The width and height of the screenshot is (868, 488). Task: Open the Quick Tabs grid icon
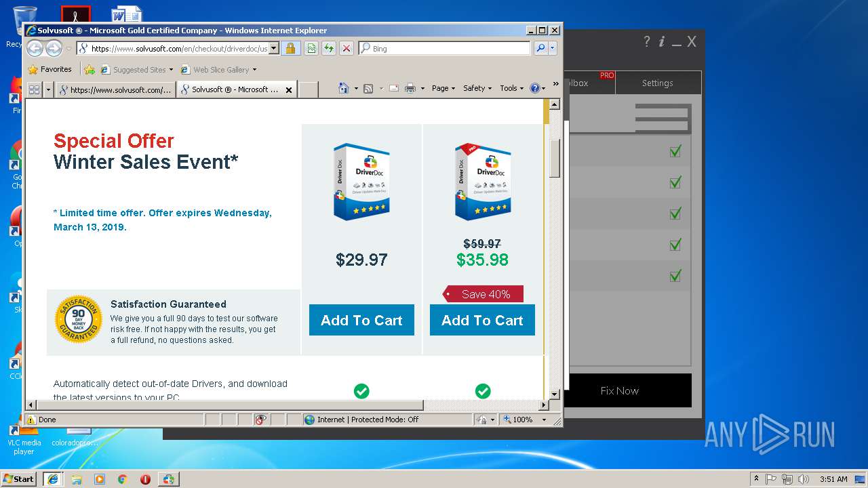pos(34,89)
